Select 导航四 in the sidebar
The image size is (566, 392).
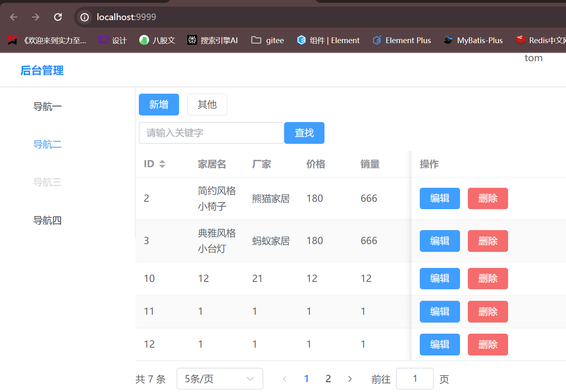pyautogui.click(x=48, y=221)
